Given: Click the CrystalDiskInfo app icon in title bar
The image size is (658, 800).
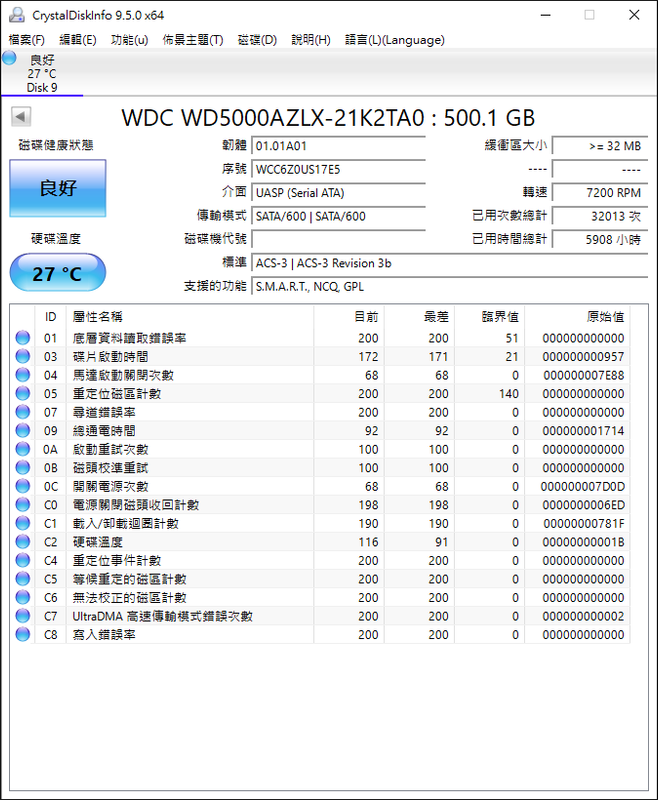Looking at the screenshot, I should point(16,15).
